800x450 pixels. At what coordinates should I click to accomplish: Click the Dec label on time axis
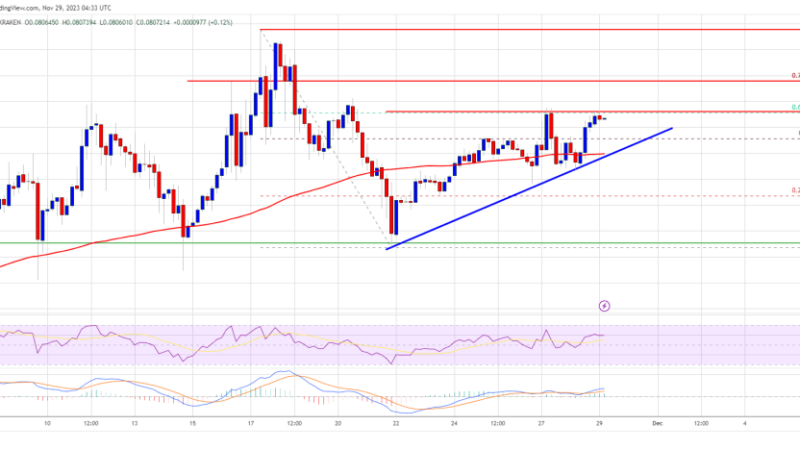(658, 423)
